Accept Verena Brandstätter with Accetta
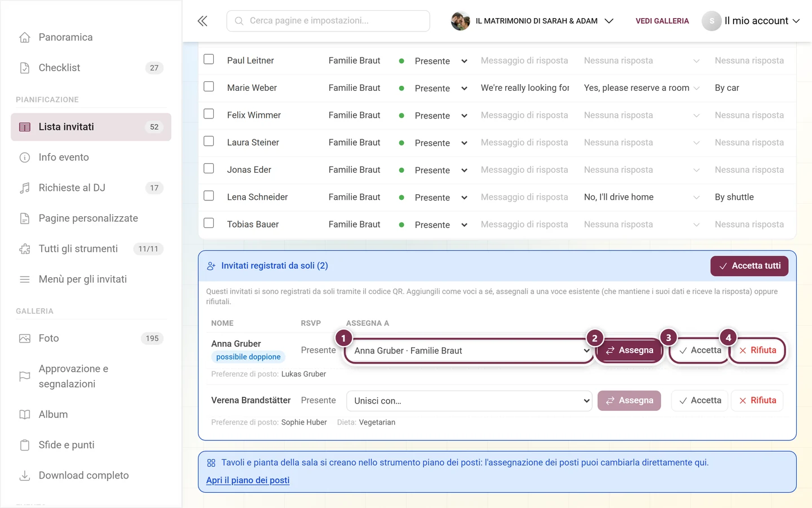The height and width of the screenshot is (508, 812). (x=699, y=401)
